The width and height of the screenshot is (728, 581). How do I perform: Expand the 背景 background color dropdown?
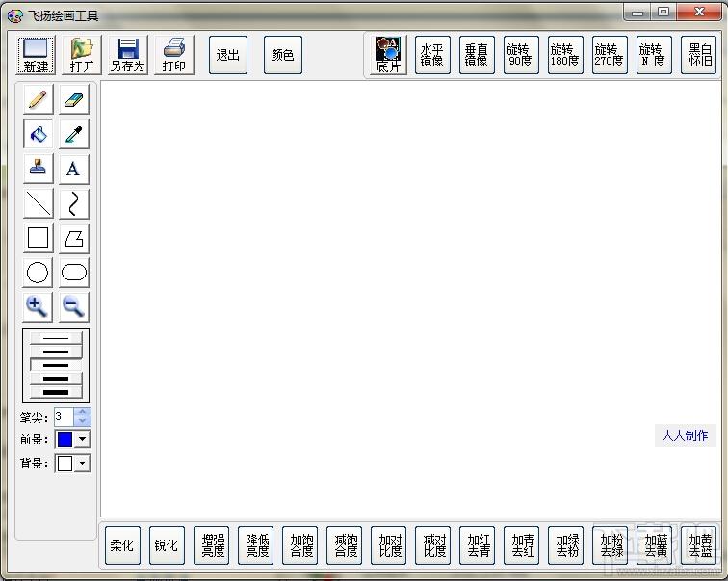pos(82,463)
